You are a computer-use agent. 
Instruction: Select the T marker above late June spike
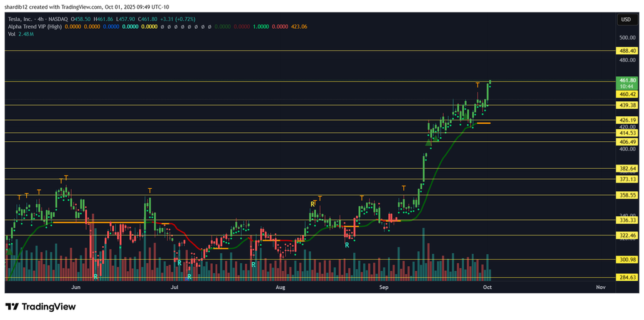coord(150,191)
